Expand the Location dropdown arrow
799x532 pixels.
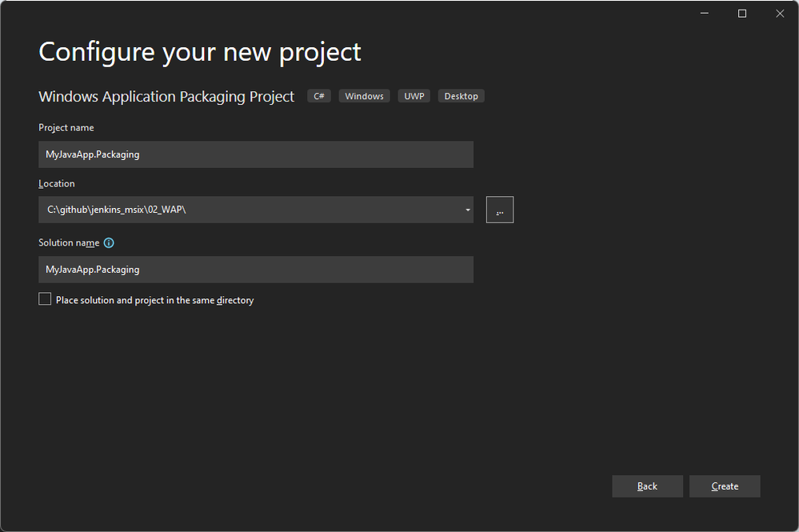(467, 210)
